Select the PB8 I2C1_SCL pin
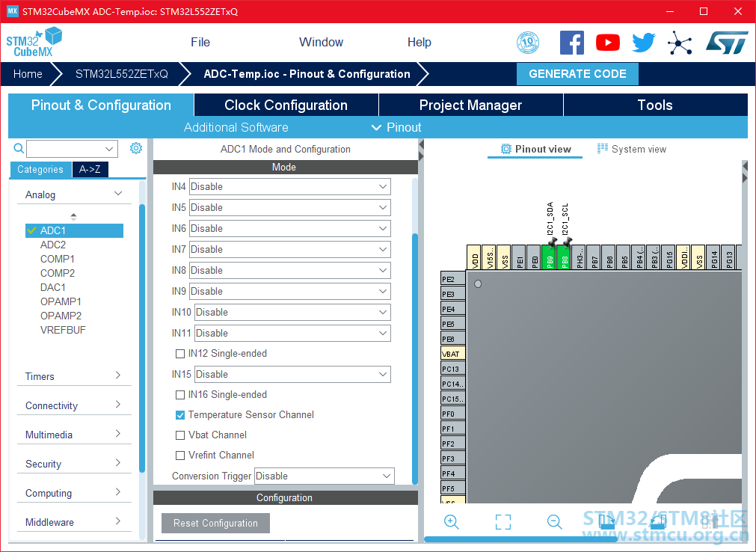This screenshot has width=756, height=552. (564, 257)
